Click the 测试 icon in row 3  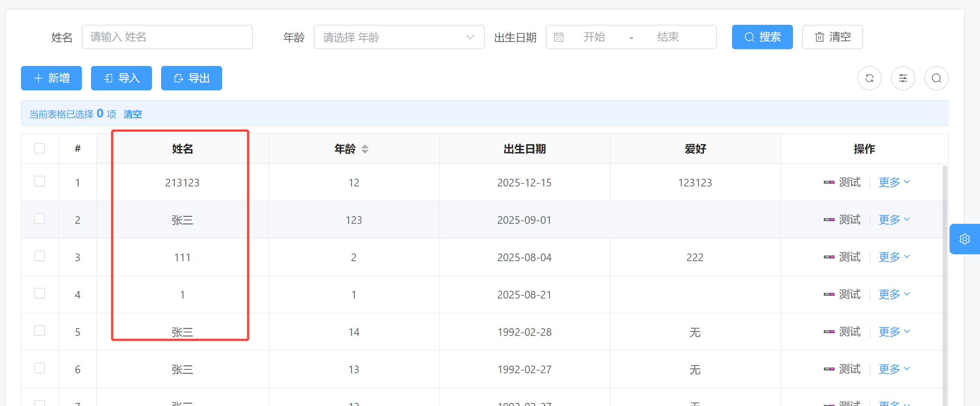829,257
